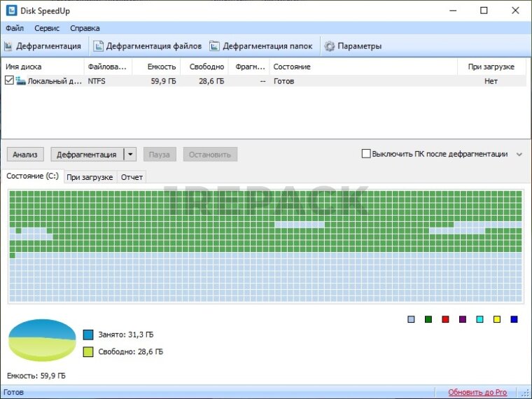
Task: Follow the Обновить до Pro link
Action: click(x=477, y=392)
